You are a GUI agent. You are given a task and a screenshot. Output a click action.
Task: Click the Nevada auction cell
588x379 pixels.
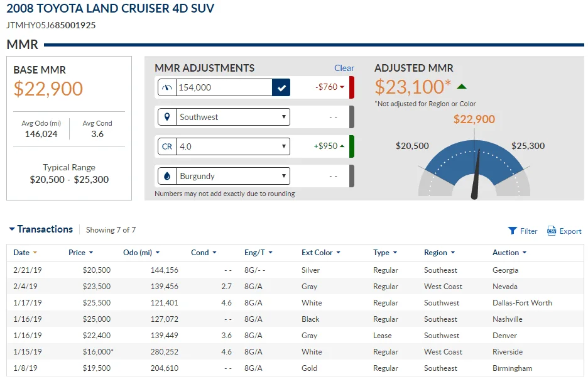504,287
